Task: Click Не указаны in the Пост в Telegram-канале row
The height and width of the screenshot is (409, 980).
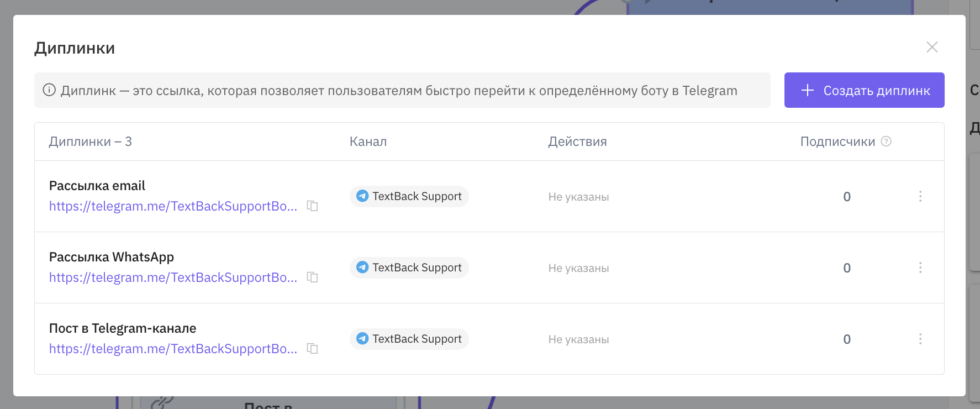Action: click(x=578, y=339)
